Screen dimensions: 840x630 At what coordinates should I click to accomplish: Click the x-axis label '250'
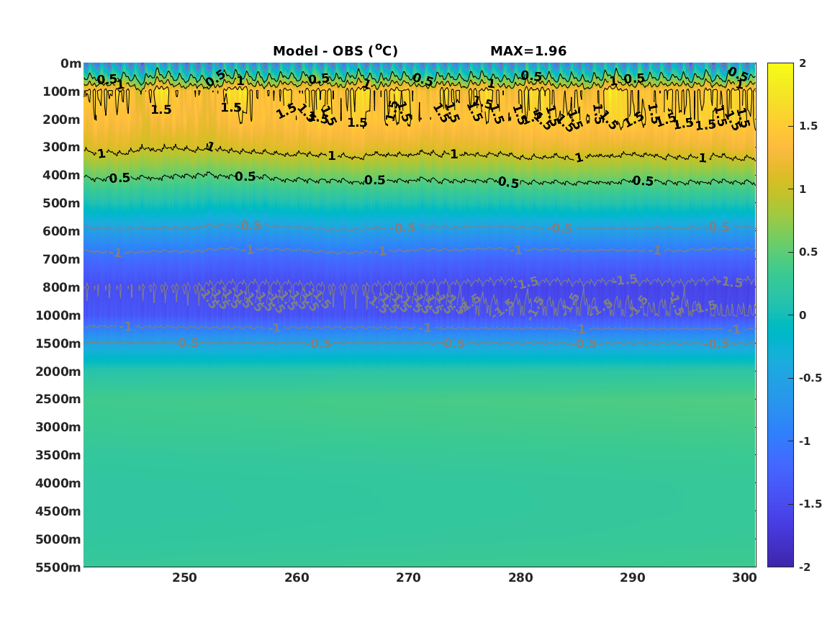[x=184, y=578]
